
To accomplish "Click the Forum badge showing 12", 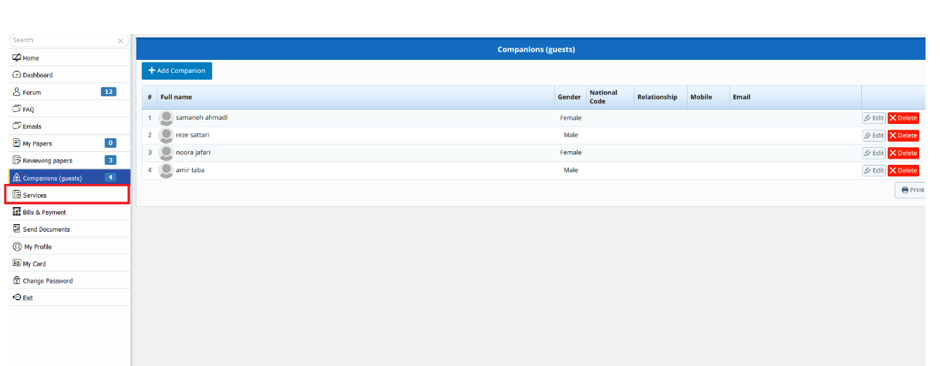I will click(x=109, y=92).
